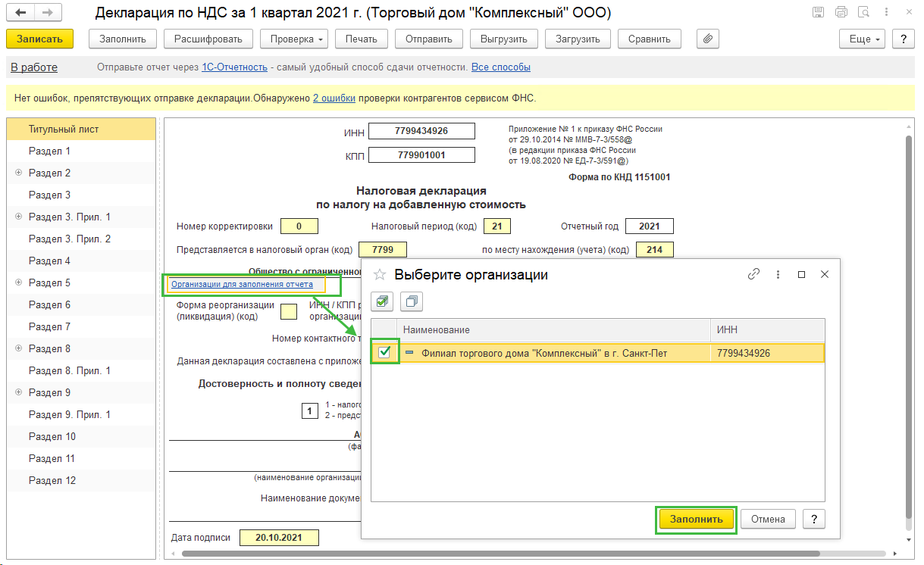Select Титульный лист section
The width and height of the screenshot is (924, 565).
pyautogui.click(x=81, y=129)
